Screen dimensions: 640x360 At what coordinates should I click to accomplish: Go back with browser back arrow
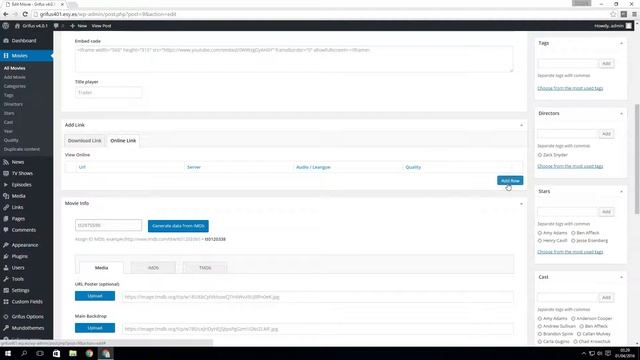(6, 14)
